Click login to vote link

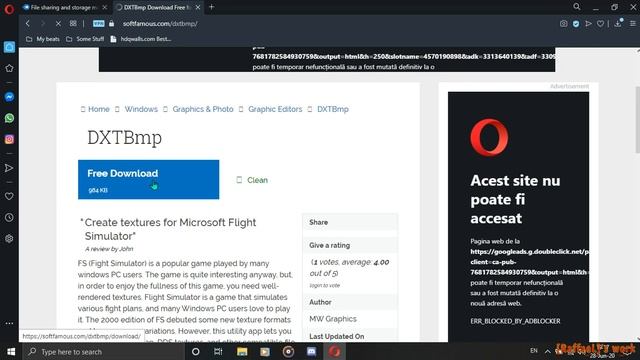324,285
